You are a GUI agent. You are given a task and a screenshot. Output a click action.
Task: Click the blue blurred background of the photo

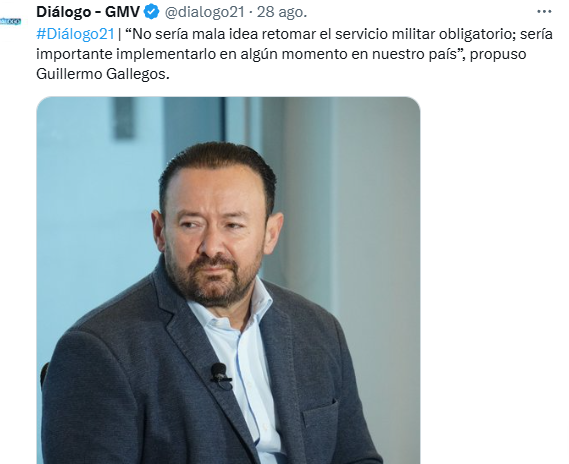tap(94, 203)
